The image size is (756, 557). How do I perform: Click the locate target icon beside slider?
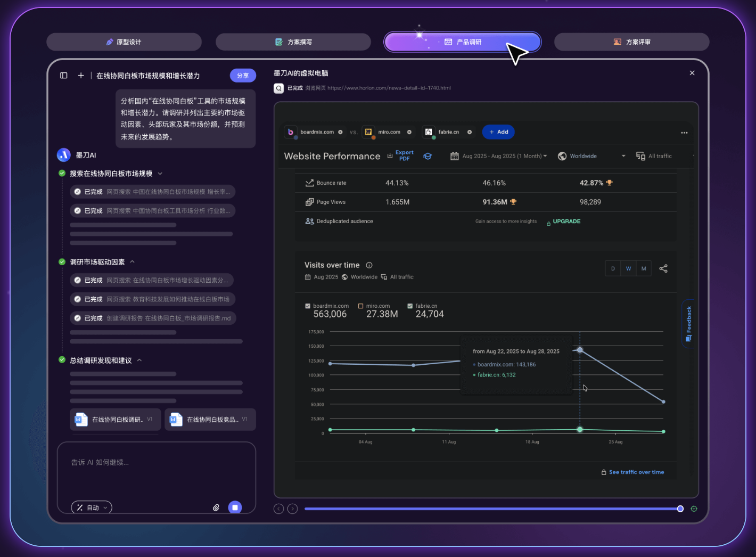[694, 509]
